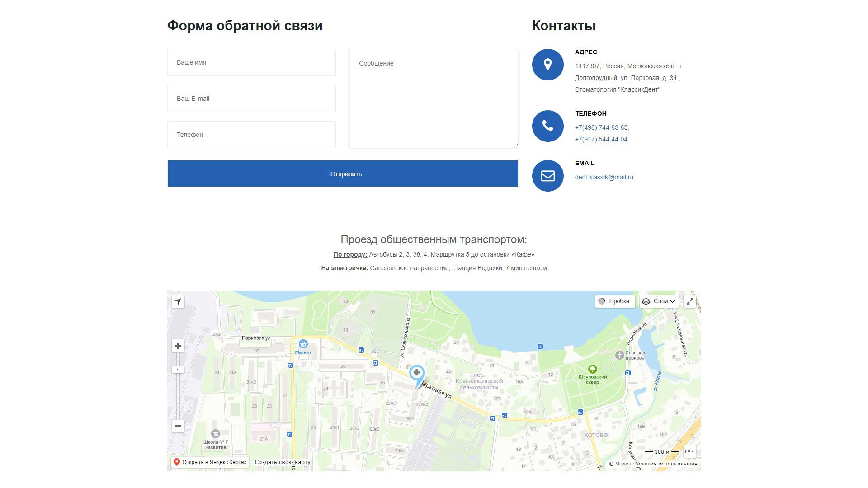The width and height of the screenshot is (868, 488).
Task: Click inside the Сообщение text area
Action: click(x=434, y=98)
